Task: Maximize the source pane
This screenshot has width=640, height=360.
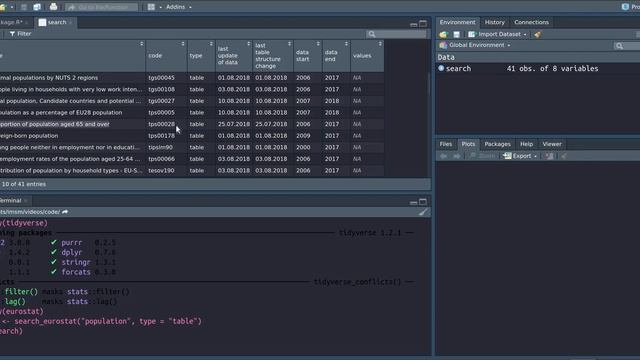Action: (x=423, y=24)
